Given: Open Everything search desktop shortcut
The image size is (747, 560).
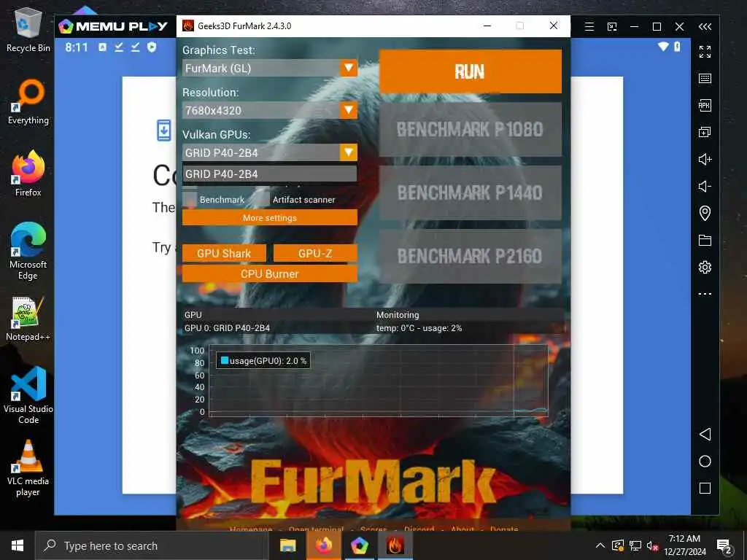Looking at the screenshot, I should [x=28, y=102].
